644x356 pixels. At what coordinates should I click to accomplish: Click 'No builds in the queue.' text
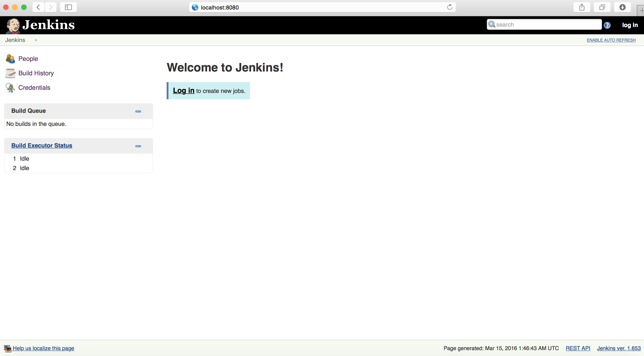pos(36,124)
